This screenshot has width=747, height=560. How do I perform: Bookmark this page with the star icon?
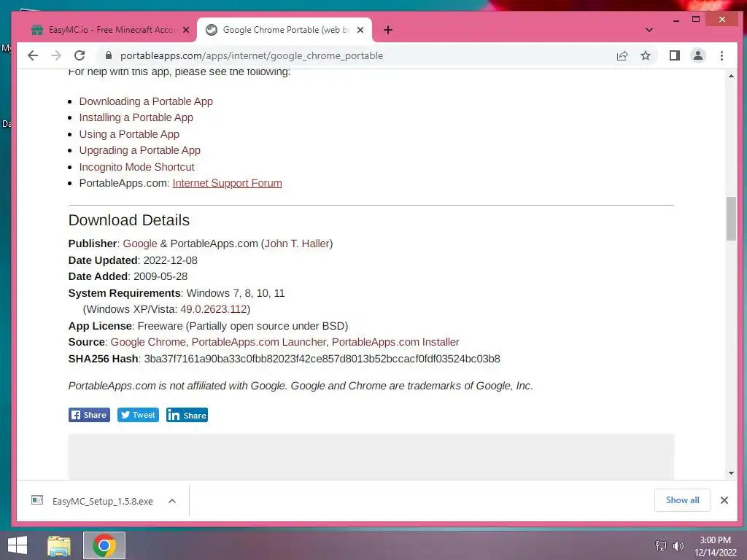pyautogui.click(x=646, y=55)
